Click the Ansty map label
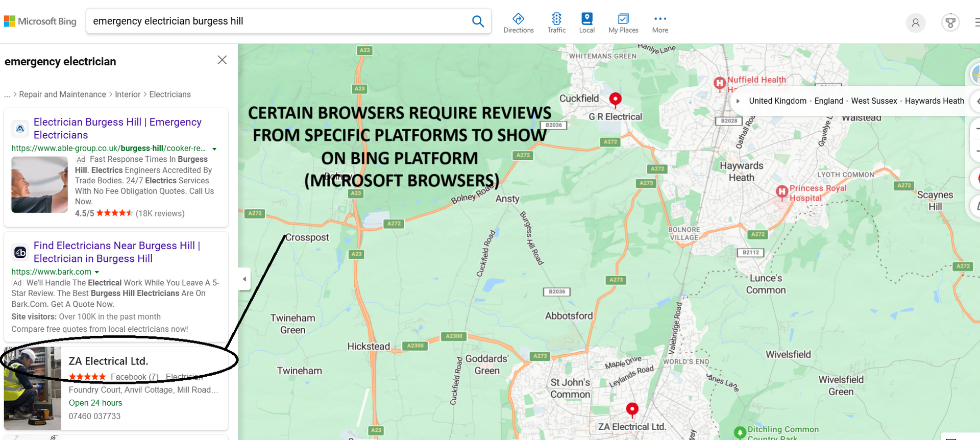The width and height of the screenshot is (980, 440). (x=507, y=199)
